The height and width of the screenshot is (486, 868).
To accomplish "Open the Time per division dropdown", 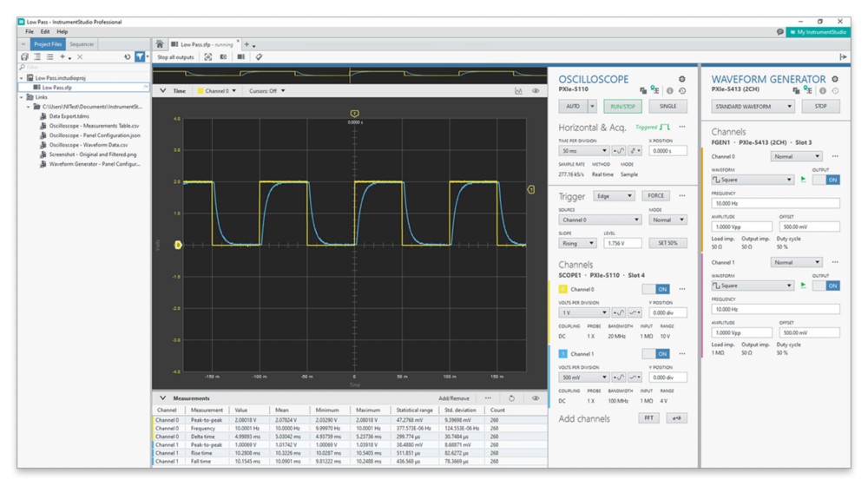I will [582, 150].
